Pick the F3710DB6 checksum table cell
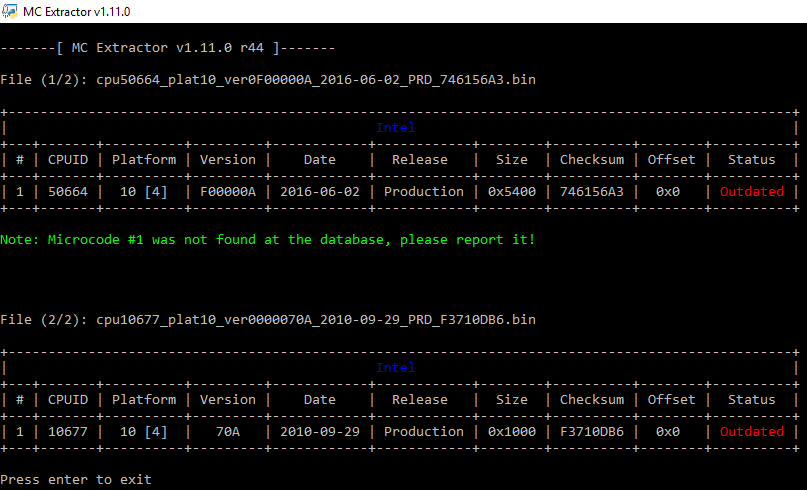The image size is (807, 490). [592, 432]
